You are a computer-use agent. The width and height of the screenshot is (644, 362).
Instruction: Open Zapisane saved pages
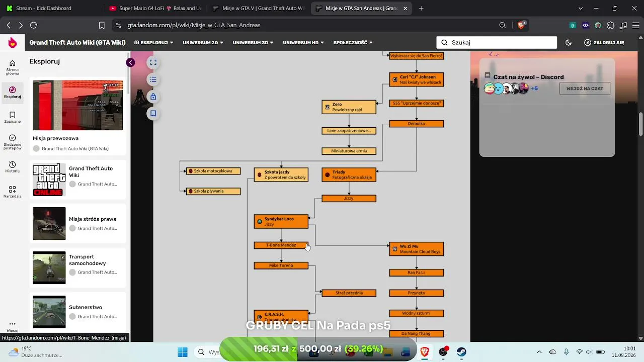[13, 117]
